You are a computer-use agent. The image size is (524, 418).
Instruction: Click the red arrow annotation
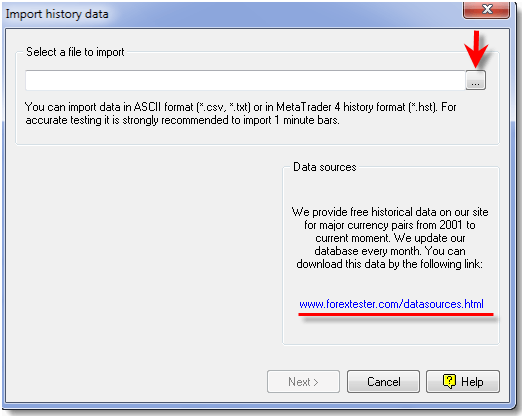476,48
